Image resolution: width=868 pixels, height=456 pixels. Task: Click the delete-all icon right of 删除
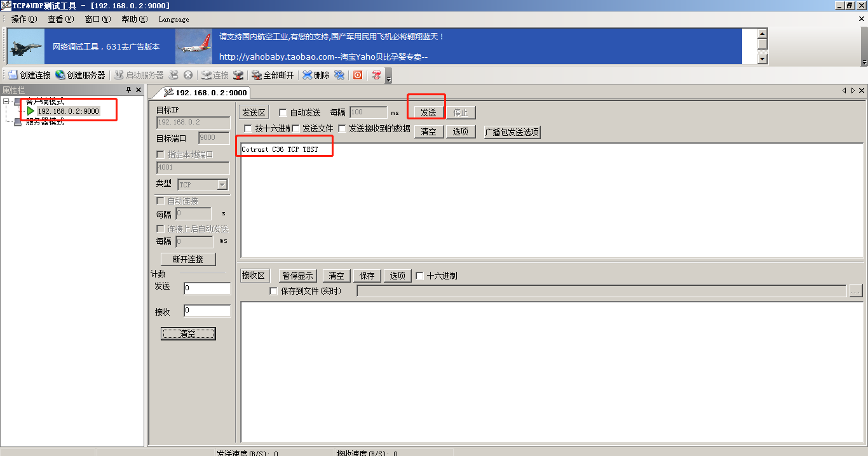[x=339, y=75]
